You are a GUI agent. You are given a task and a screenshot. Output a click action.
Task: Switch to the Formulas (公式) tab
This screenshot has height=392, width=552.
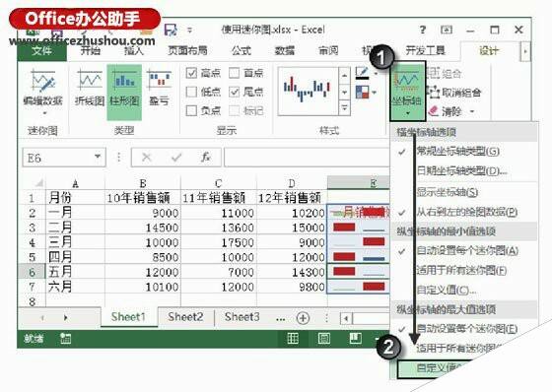point(241,50)
